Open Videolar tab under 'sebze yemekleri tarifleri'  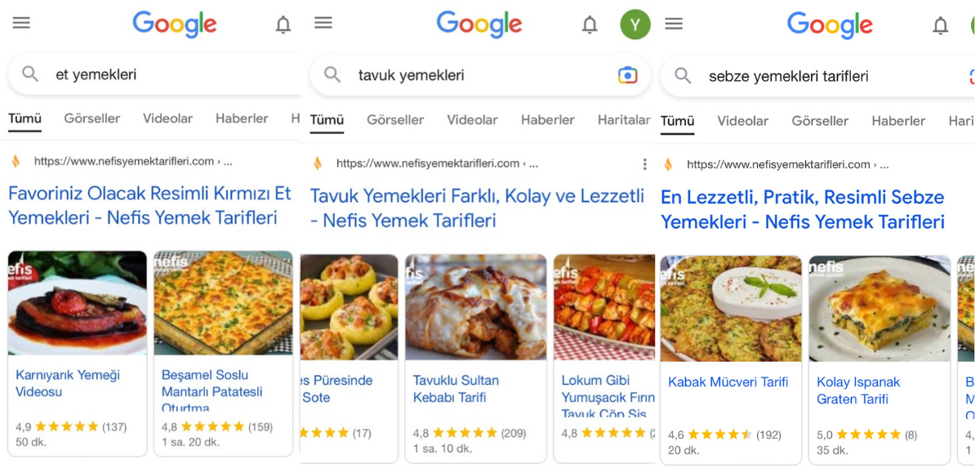click(x=742, y=121)
